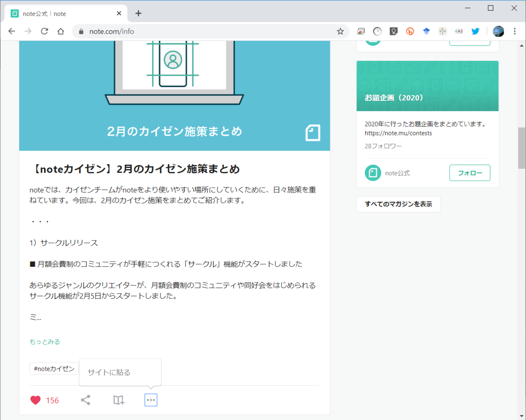Open the first extension icon beside the star
This screenshot has width=526, height=420.
361,31
